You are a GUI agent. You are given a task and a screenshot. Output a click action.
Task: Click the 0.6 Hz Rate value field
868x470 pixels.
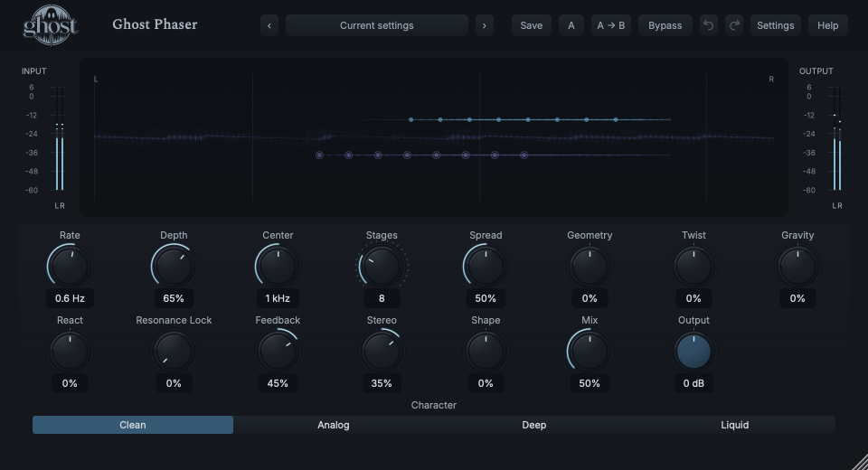tap(70, 298)
